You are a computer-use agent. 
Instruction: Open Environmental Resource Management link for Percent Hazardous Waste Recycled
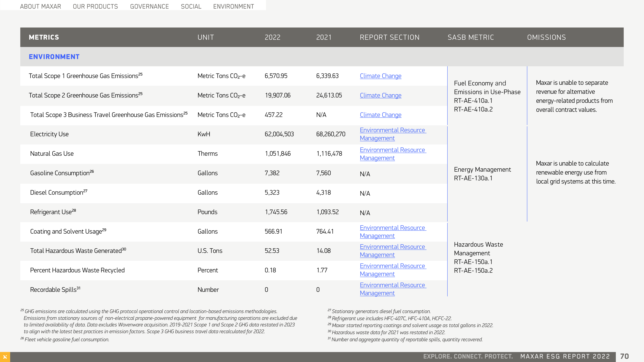393,270
